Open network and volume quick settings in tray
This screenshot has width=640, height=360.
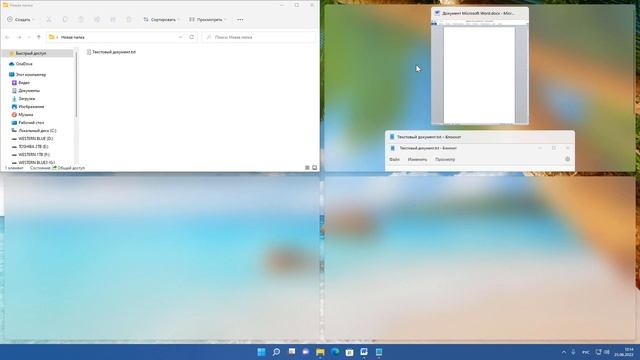(602, 352)
